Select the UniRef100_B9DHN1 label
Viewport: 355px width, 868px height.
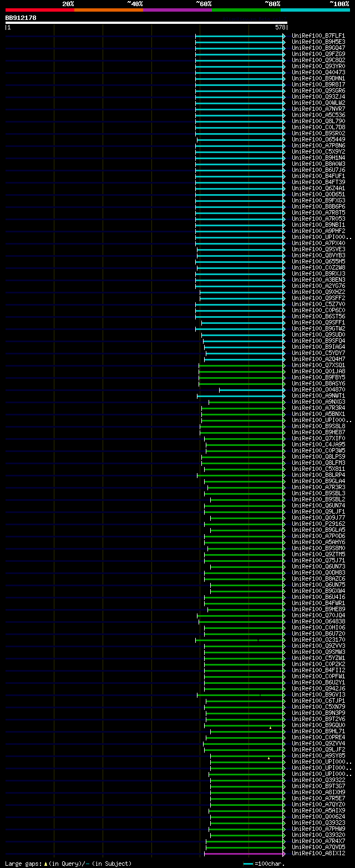tap(318, 78)
